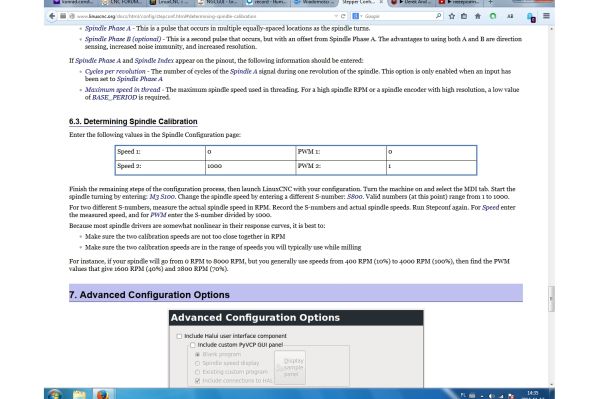Open the Firefox hamburger menu
The height and width of the screenshot is (399, 599).
(546, 16)
